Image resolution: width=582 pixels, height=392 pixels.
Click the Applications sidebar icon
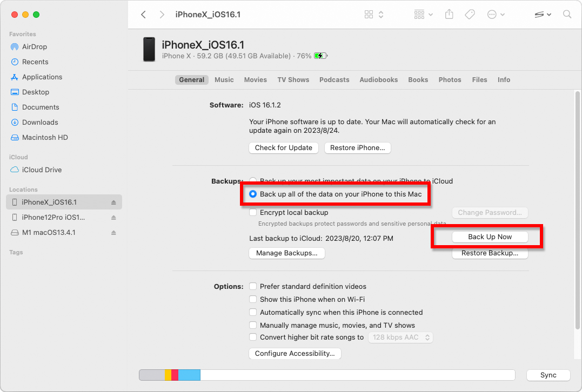[15, 77]
